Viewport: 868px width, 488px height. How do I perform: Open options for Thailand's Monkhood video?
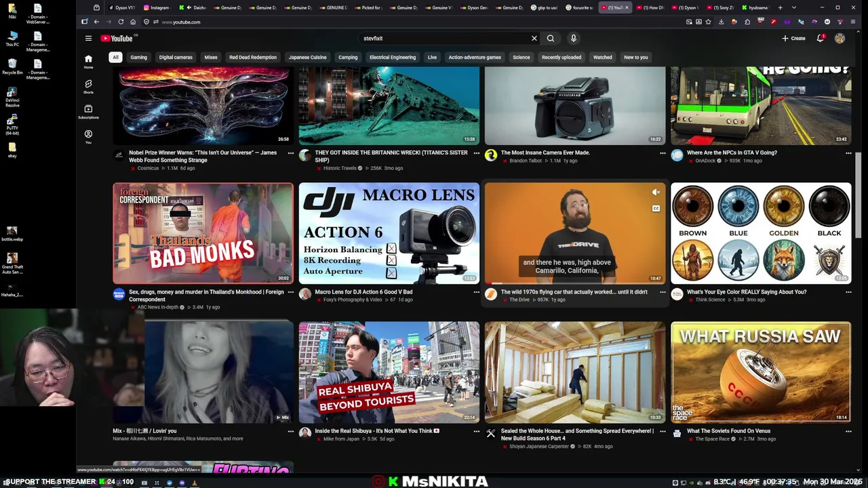(290, 292)
